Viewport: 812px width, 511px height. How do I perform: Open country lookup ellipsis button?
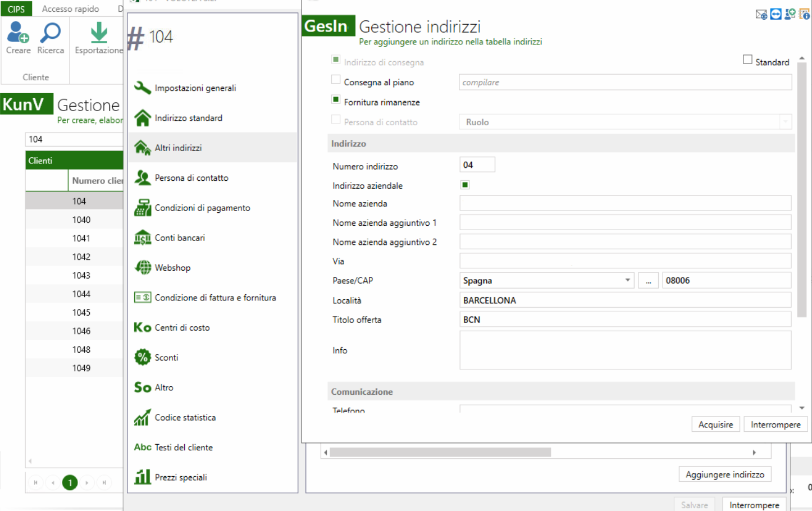pos(648,280)
